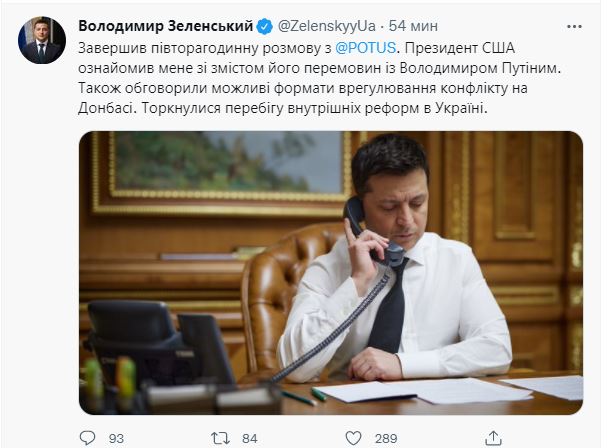Click the tweet line ending with Путіним
The width and height of the screenshot is (613, 448).
coord(319,68)
